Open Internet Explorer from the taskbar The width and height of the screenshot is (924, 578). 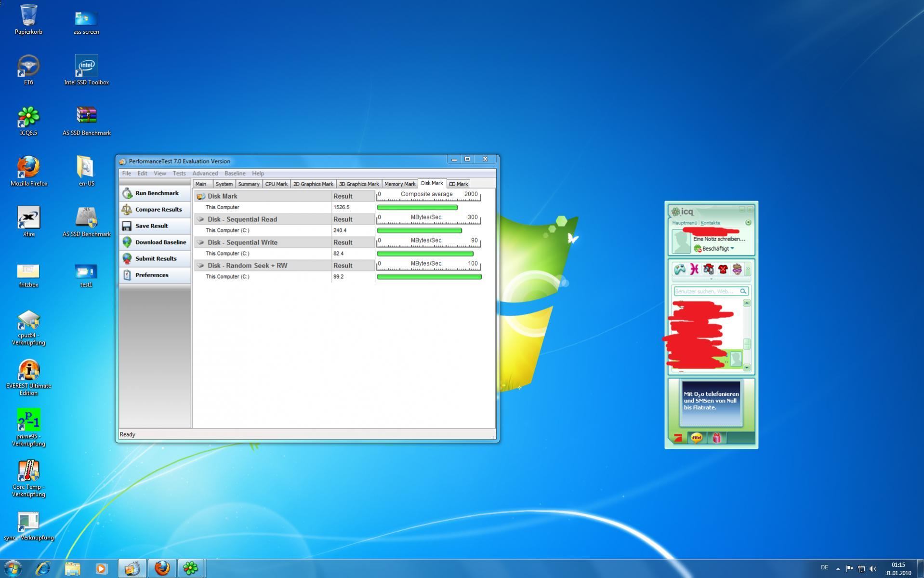[43, 568]
